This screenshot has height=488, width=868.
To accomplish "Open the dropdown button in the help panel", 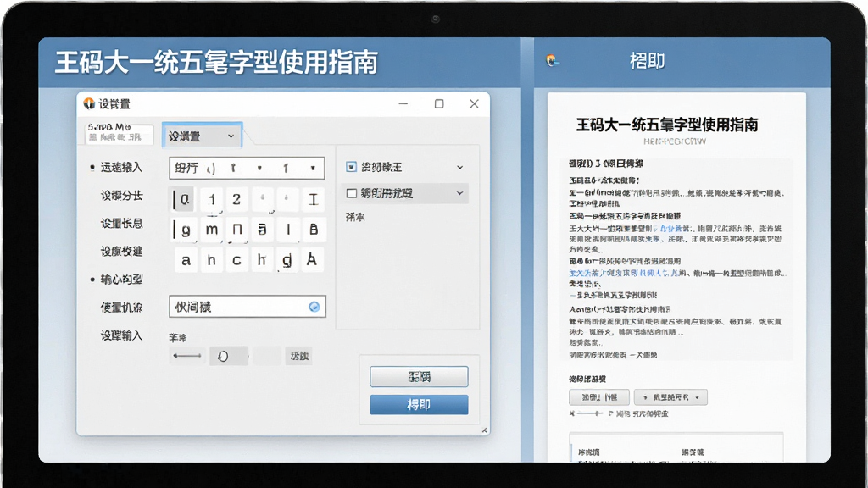I will (x=671, y=397).
